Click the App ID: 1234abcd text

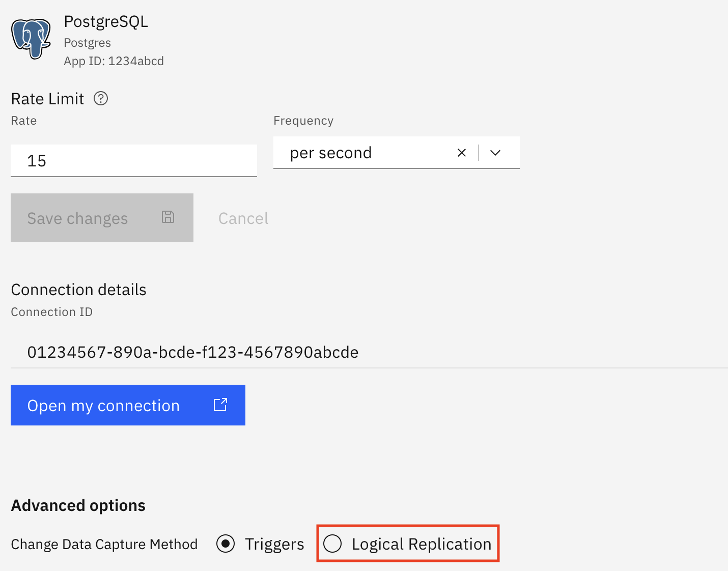click(114, 61)
